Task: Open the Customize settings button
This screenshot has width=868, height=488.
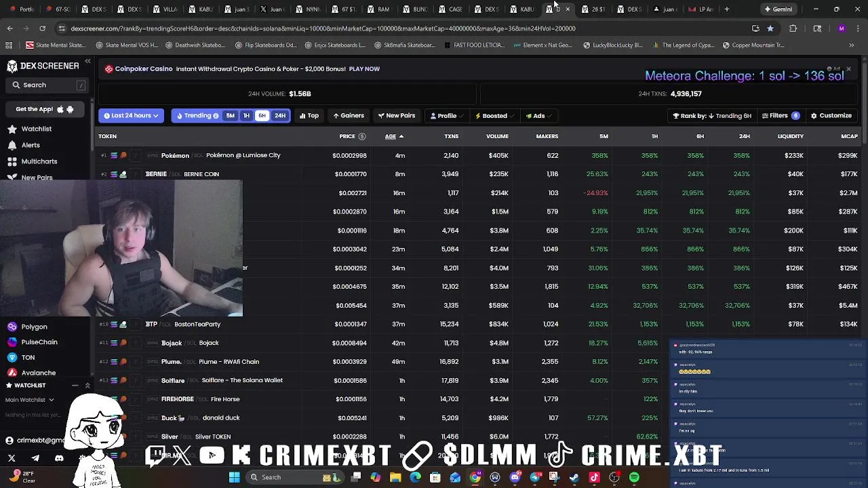Action: click(831, 116)
